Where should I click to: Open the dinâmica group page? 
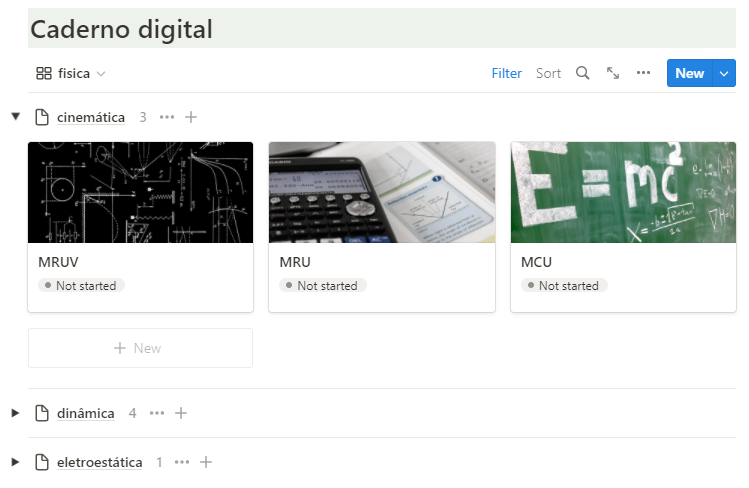[x=86, y=414]
